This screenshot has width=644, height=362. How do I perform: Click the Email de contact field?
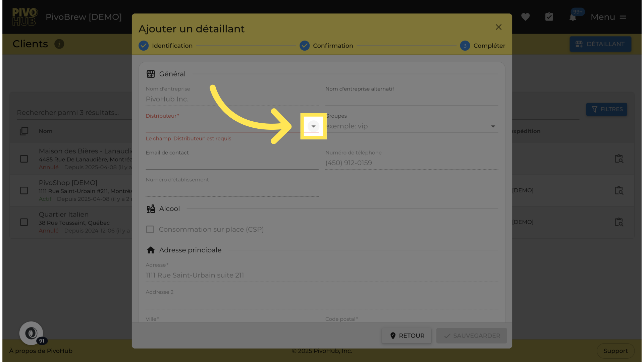(232, 163)
